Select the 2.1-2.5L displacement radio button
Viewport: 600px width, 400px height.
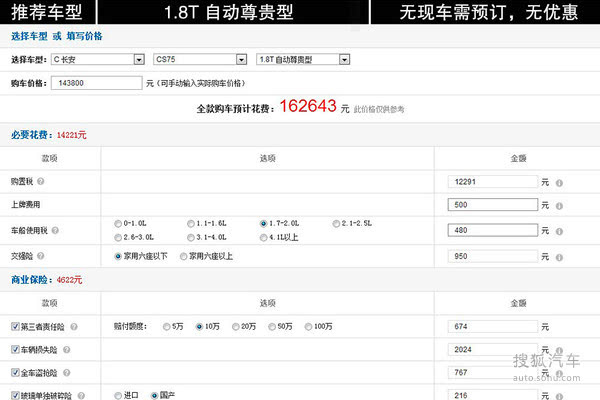(x=335, y=222)
